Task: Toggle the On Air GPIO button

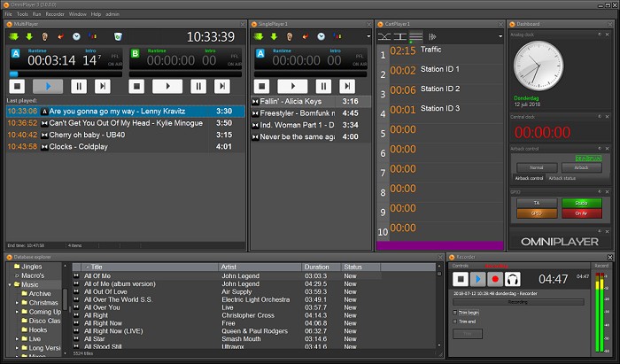Action: coord(581,213)
